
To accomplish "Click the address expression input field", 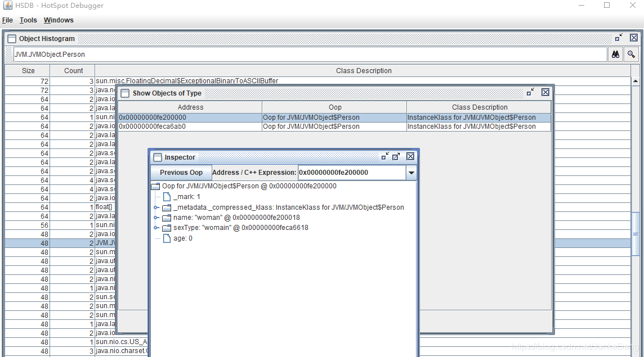I will point(352,173).
